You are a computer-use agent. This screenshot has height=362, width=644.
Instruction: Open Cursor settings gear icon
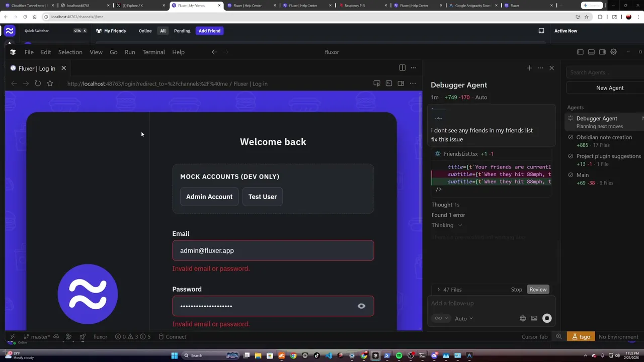613,52
